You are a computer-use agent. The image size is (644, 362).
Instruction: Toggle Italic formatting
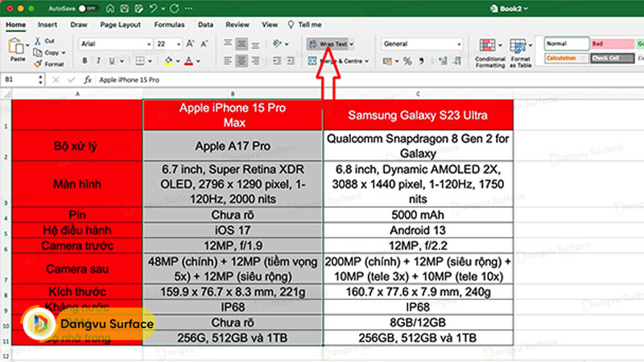coord(98,61)
